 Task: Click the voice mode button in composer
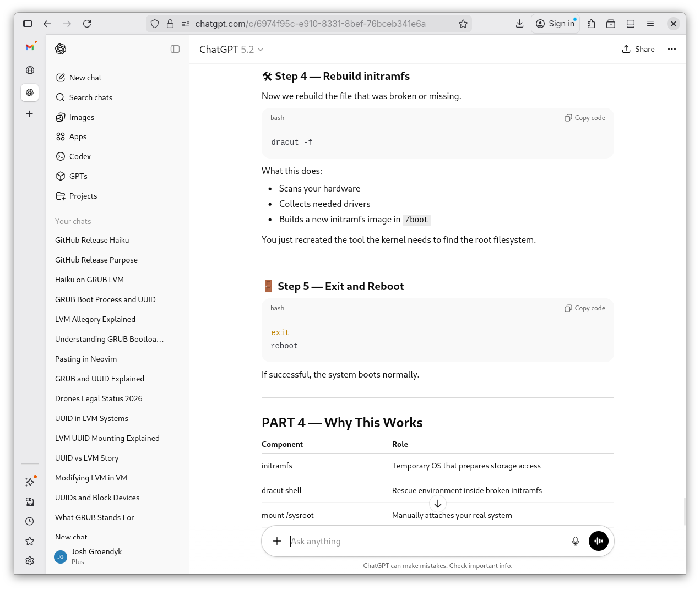pos(598,541)
